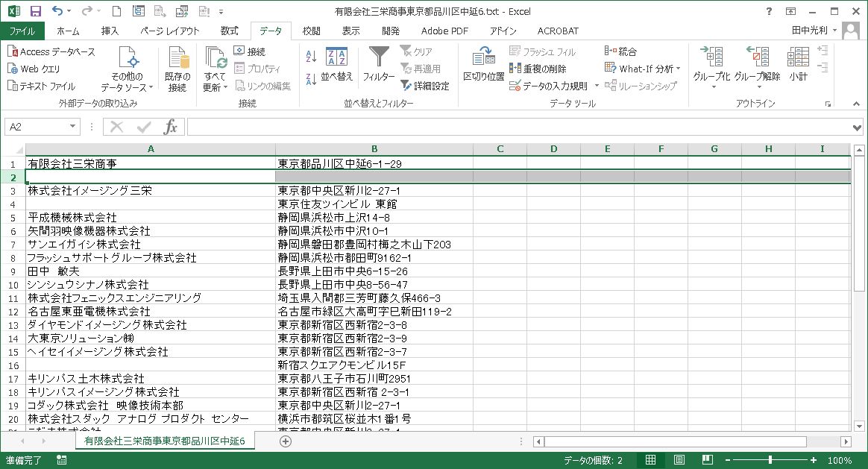Click 統合 consolidate
This screenshot has height=469, width=868.
pyautogui.click(x=620, y=51)
